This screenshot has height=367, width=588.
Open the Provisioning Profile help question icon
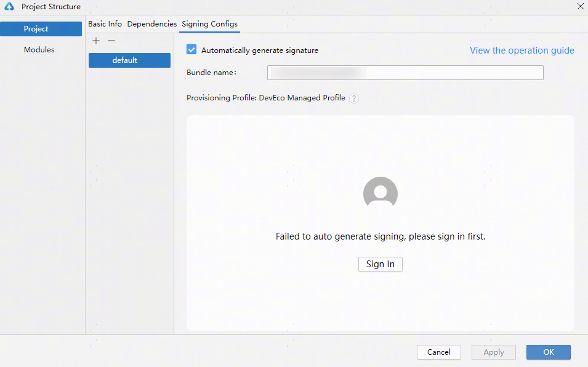(x=353, y=99)
